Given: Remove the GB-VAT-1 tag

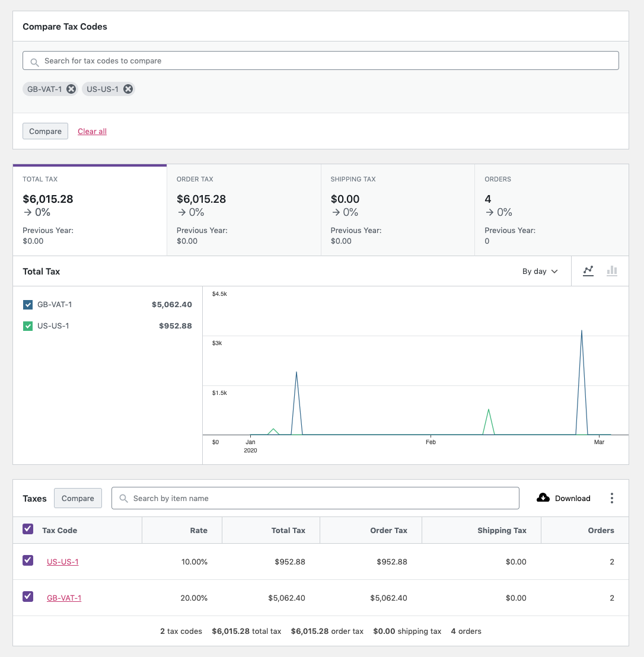Looking at the screenshot, I should 71,90.
